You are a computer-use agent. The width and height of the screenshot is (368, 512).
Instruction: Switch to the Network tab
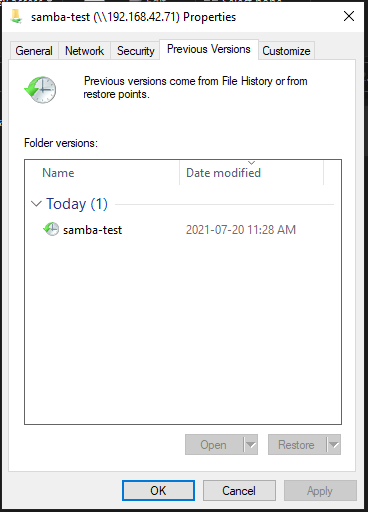pyautogui.click(x=84, y=51)
